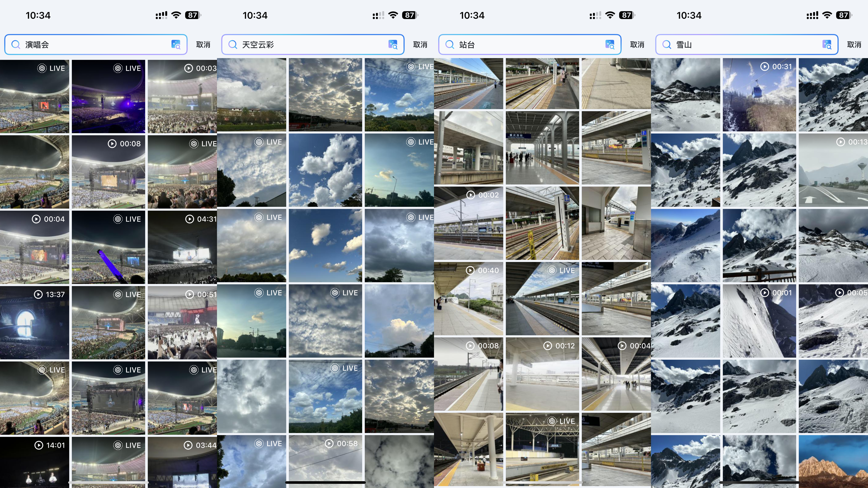This screenshot has width=868, height=488.
Task: Click magnifier icon beside 雪山 text
Action: [x=667, y=44]
